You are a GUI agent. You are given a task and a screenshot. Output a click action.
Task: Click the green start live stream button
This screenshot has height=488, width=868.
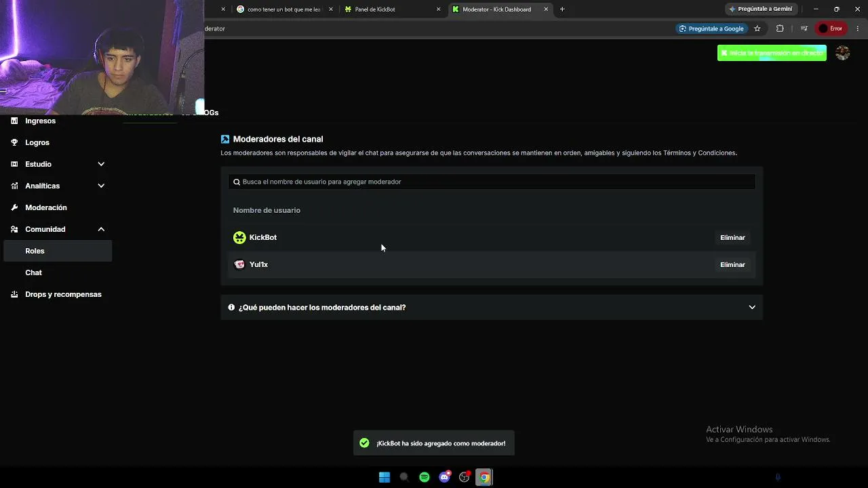pos(772,53)
